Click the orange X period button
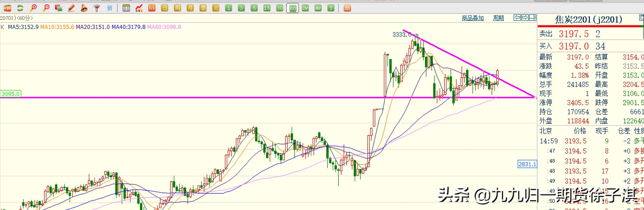The height and width of the screenshot is (210, 644). [216, 8]
